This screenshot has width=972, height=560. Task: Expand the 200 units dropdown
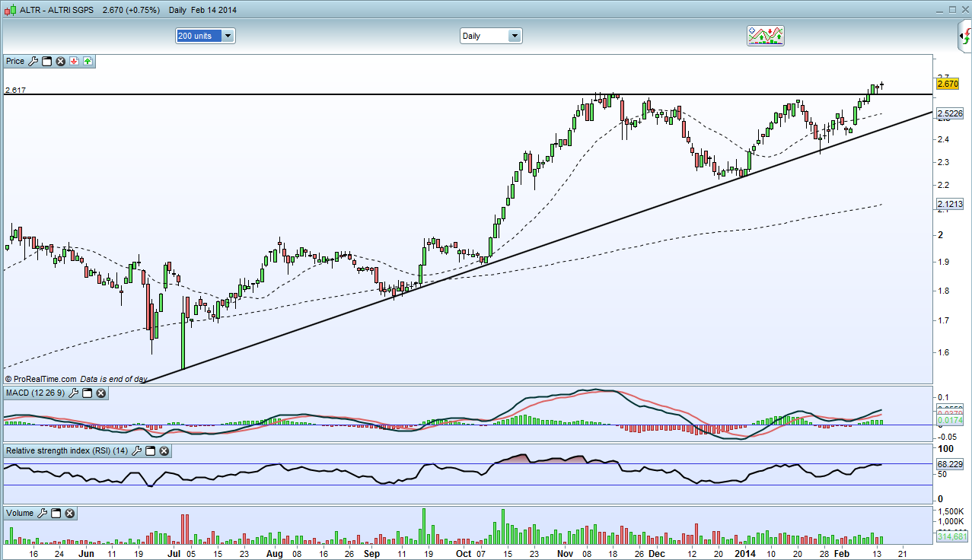click(206, 36)
